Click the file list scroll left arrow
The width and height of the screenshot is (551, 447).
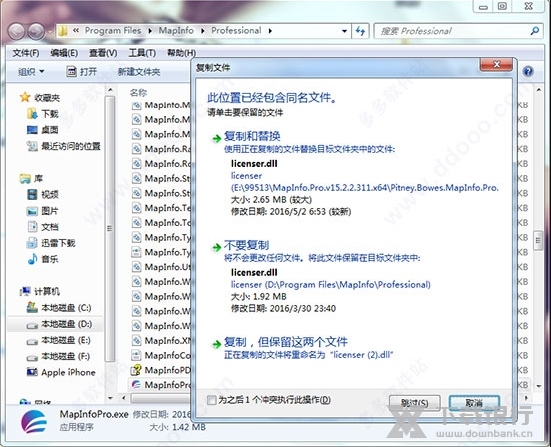124,398
